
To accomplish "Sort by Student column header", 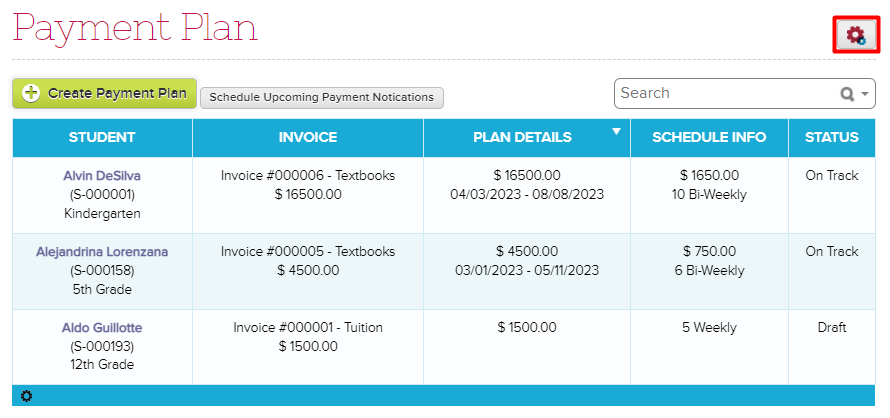I will coord(102,137).
